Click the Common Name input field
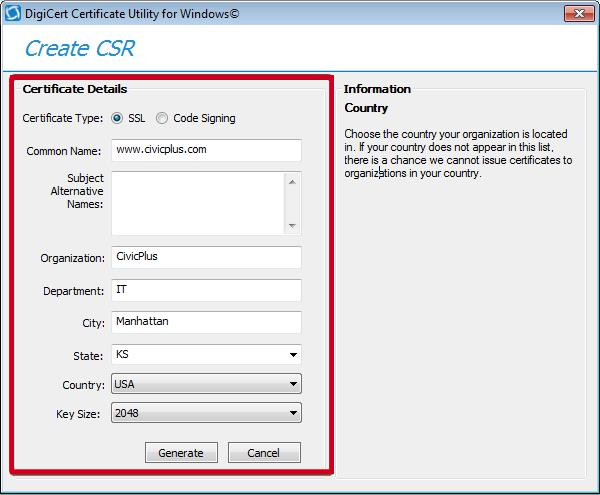This screenshot has height=495, width=600. [206, 150]
